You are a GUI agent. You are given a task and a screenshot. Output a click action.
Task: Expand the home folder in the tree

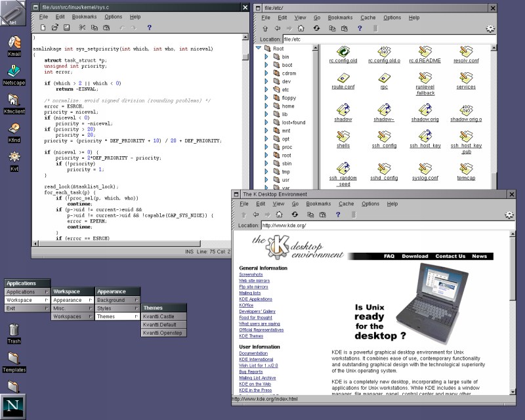(266, 106)
